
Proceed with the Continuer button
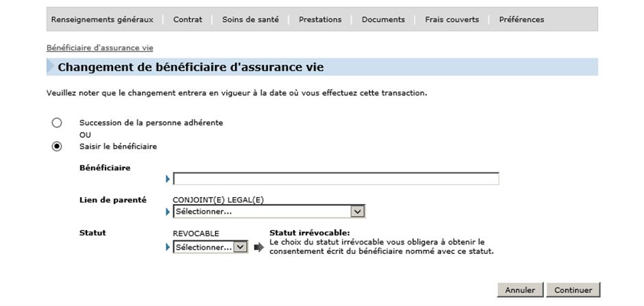(573, 290)
